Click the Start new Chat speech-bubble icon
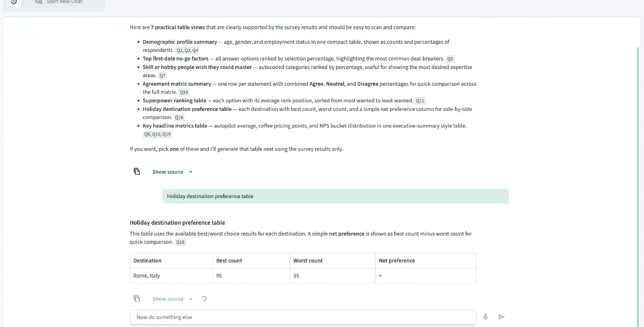The width and height of the screenshot is (644, 327). [38, 2]
